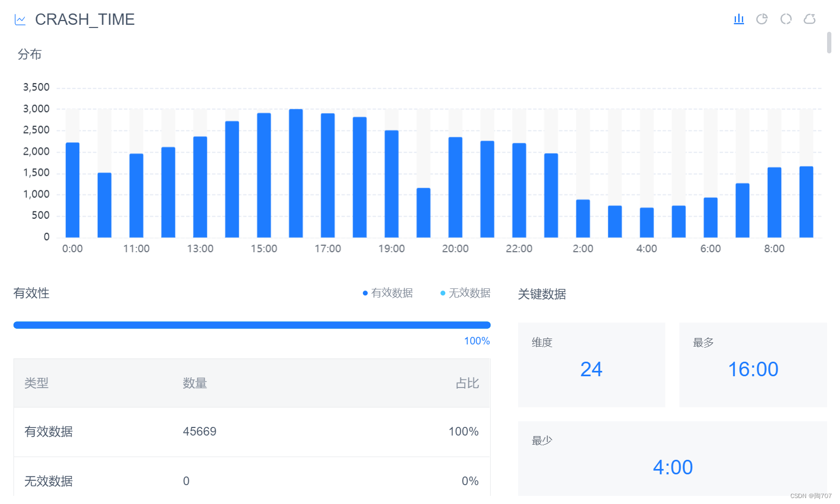This screenshot has height=504, width=840.
Task: Select the tallest bar between 15:00 and 17:00
Action: click(x=296, y=173)
